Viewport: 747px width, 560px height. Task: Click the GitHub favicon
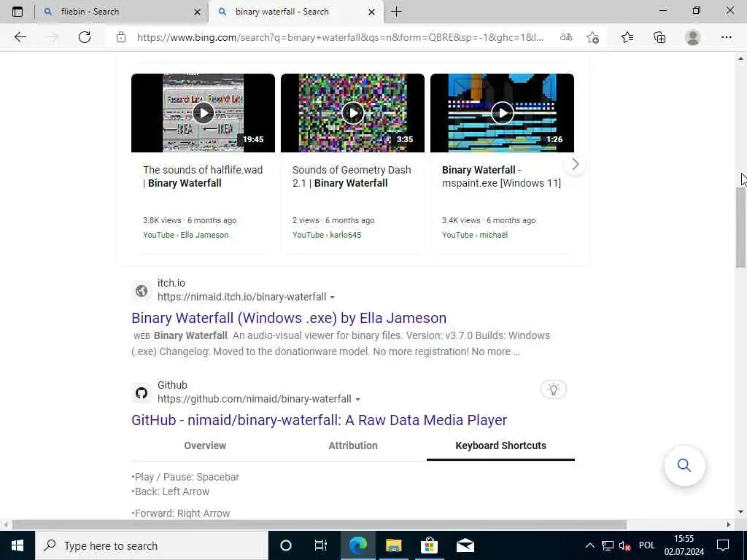click(x=142, y=393)
